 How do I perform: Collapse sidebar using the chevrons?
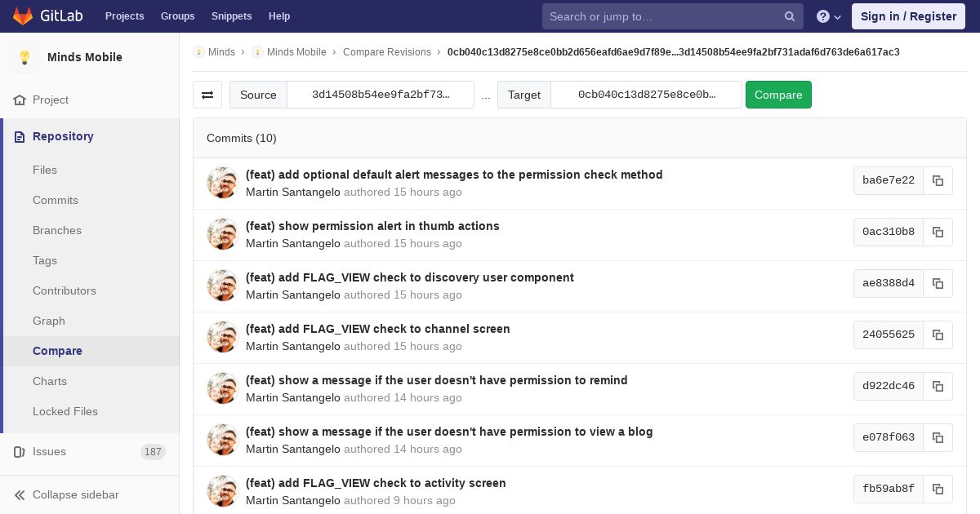tap(20, 494)
